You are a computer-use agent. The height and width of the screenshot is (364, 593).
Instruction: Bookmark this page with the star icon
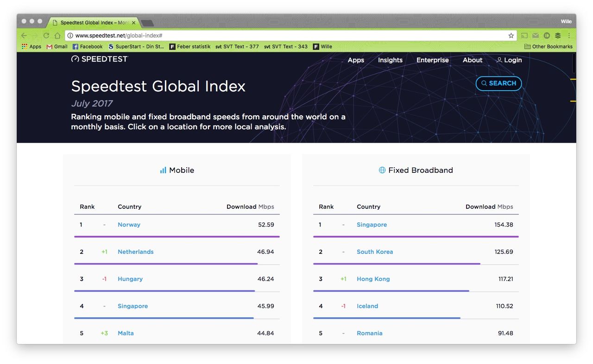click(511, 36)
